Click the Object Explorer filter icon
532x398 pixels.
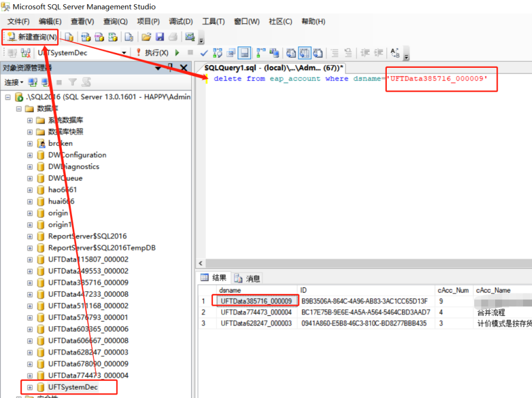point(72,82)
